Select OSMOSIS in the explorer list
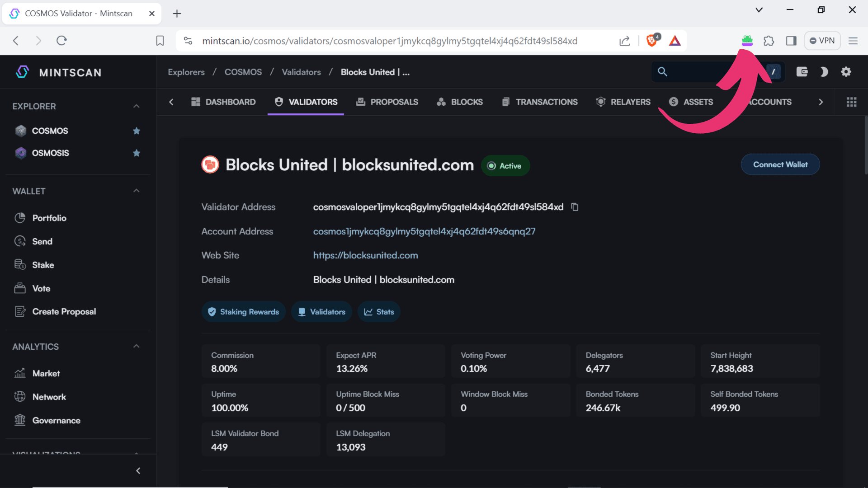This screenshot has width=868, height=488. [x=50, y=153]
